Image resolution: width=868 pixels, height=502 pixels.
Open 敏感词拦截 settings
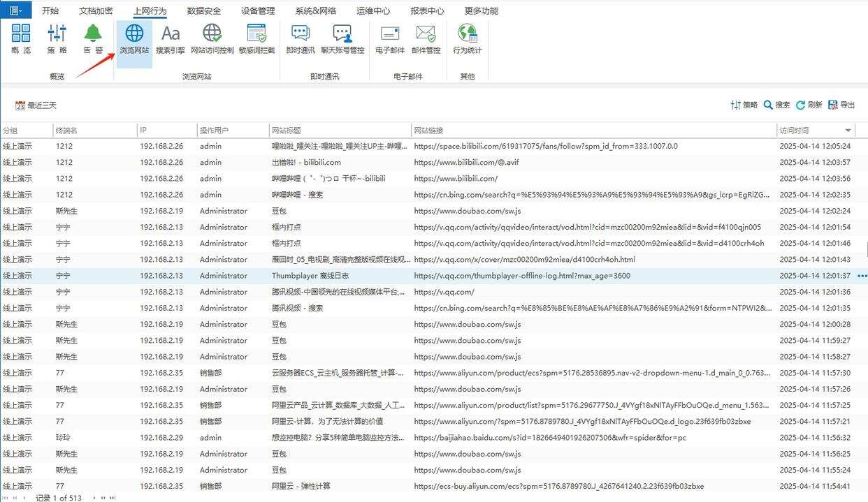[256, 42]
